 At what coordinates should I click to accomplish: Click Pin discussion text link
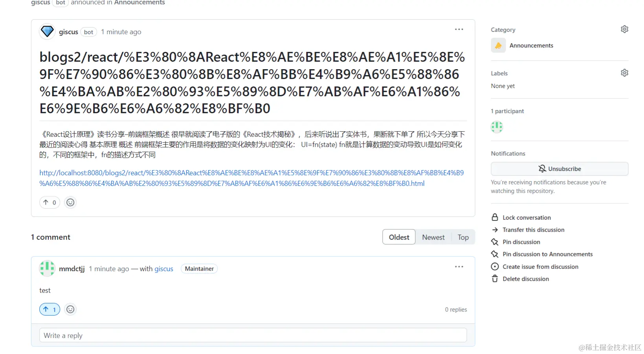tap(521, 242)
